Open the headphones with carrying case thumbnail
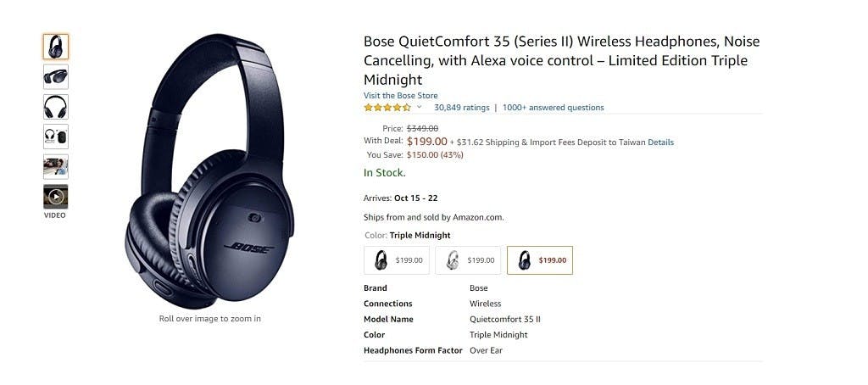 pos(56,137)
